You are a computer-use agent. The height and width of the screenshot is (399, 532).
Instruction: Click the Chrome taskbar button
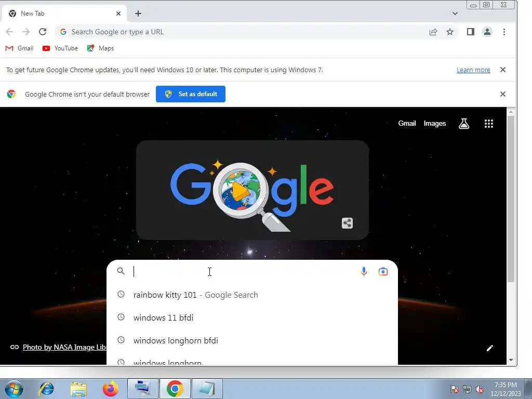click(x=175, y=389)
